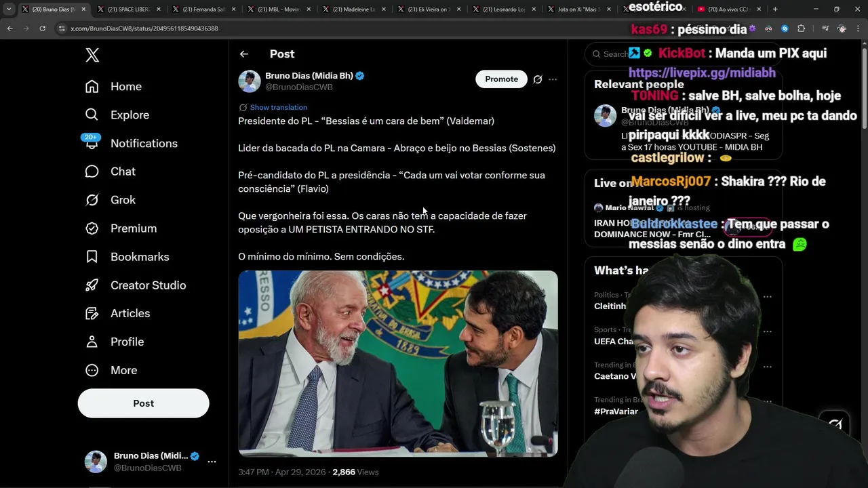The height and width of the screenshot is (488, 868).
Task: Open Premium in the sidebar
Action: click(x=121, y=229)
